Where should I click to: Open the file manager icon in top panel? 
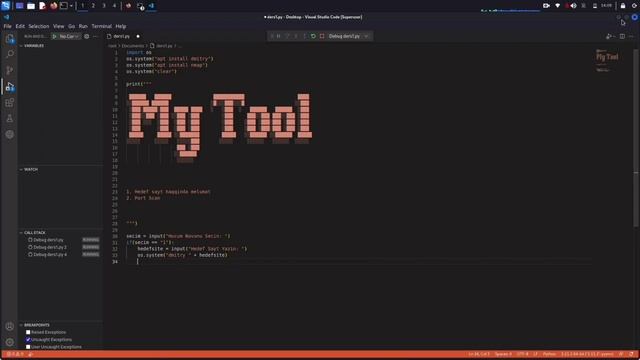pyautogui.click(x=31, y=6)
